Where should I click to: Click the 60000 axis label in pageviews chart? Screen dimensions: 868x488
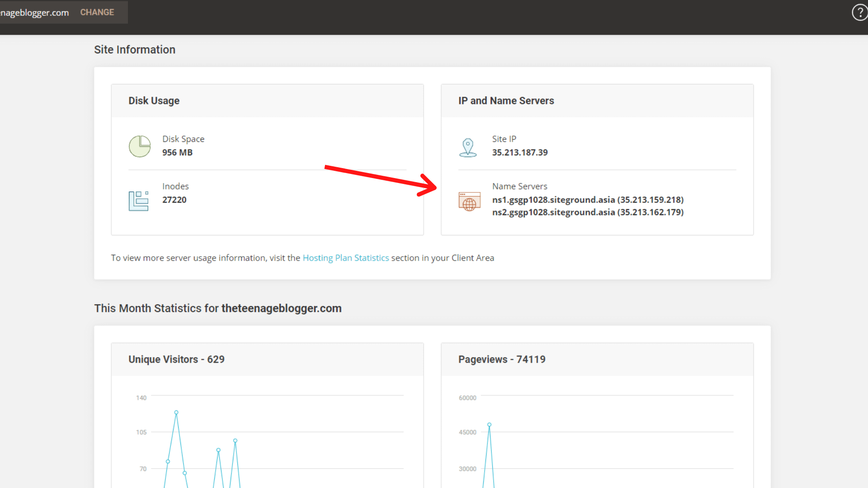click(x=467, y=398)
